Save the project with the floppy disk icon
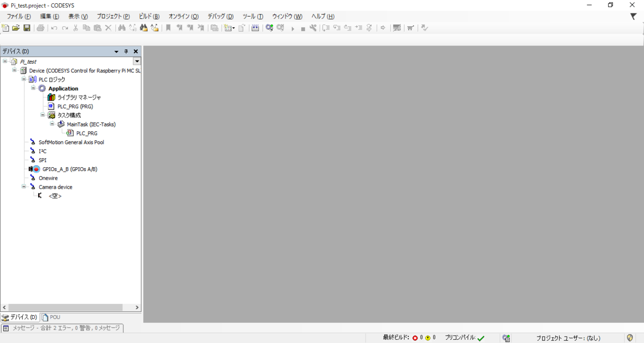The image size is (644, 343). tap(26, 28)
